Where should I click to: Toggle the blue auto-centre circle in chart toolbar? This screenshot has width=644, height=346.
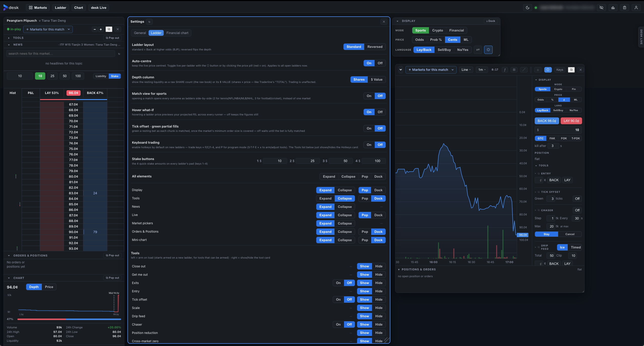click(x=548, y=70)
